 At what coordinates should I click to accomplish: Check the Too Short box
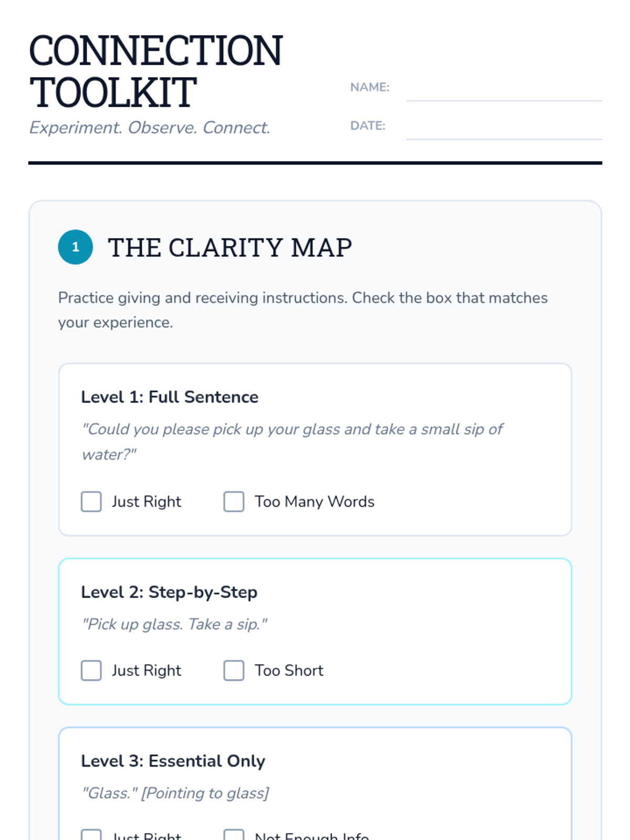pos(234,670)
